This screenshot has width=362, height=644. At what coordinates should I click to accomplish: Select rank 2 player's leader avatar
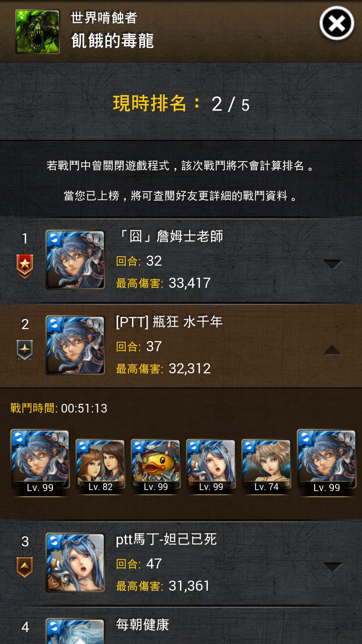click(x=75, y=345)
